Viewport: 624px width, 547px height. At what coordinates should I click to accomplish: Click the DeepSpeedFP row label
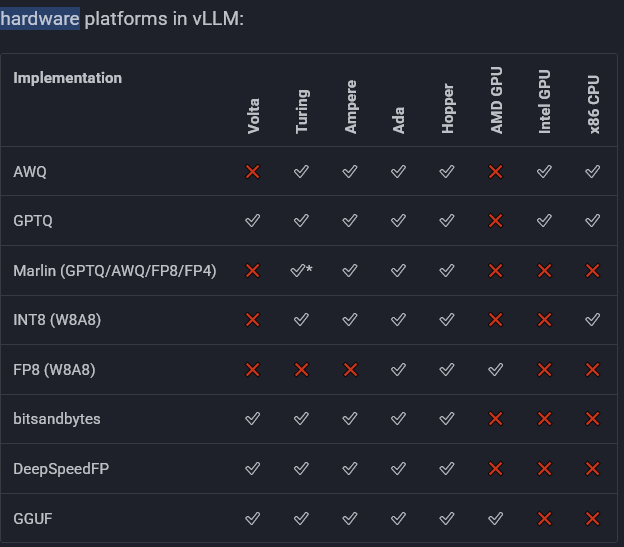click(x=61, y=468)
